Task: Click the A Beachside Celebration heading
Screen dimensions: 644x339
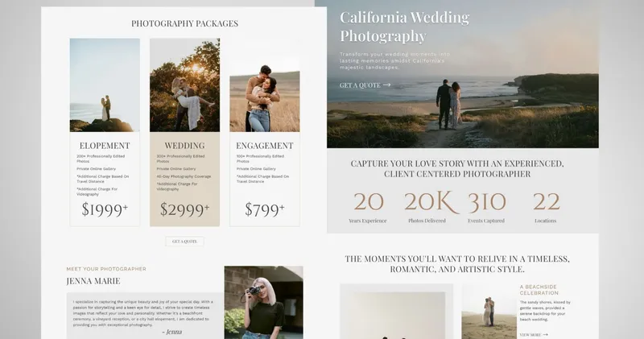Action: (x=539, y=290)
